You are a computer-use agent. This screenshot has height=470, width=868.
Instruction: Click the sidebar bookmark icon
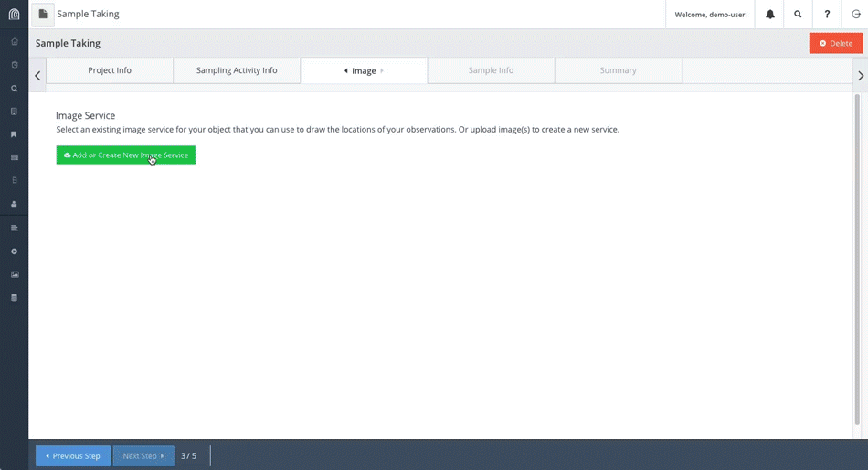point(15,134)
